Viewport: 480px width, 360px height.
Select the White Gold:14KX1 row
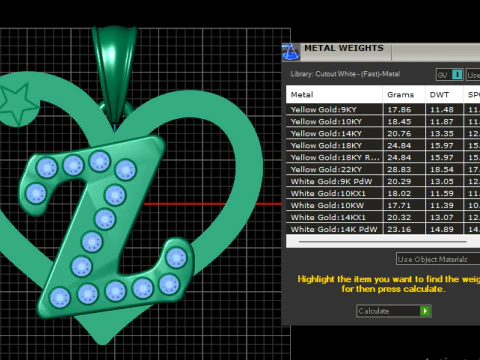(x=383, y=217)
